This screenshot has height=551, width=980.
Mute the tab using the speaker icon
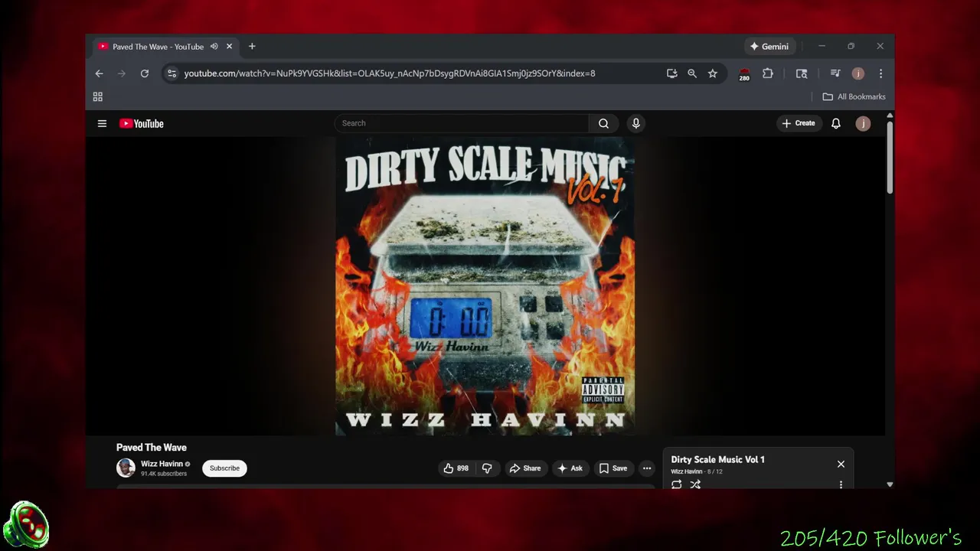(214, 47)
